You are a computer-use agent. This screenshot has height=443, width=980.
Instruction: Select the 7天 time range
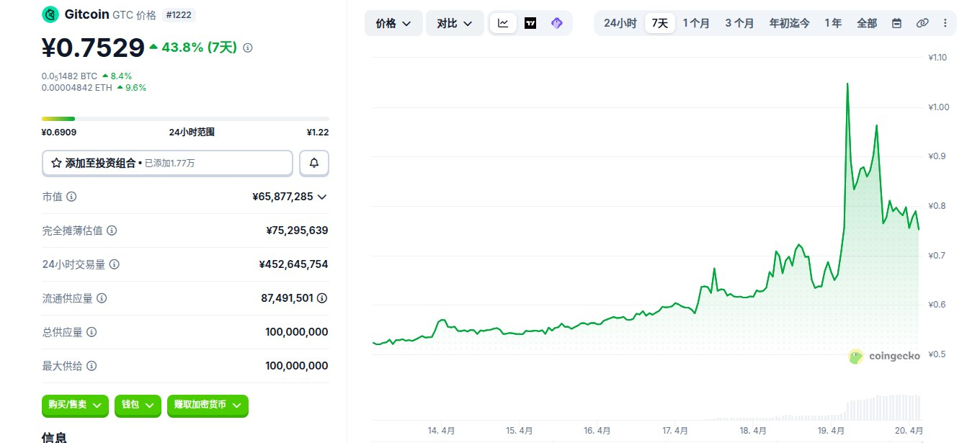click(x=659, y=23)
